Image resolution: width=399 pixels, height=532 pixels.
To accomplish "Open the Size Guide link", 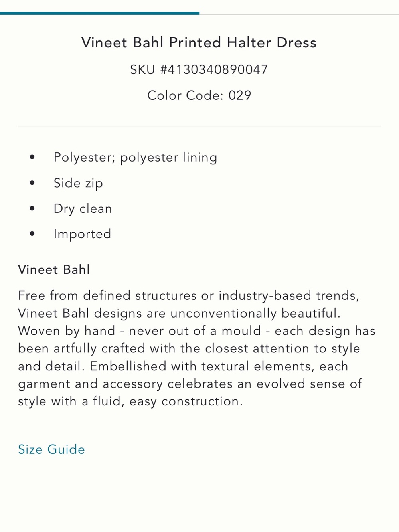I will click(x=51, y=449).
